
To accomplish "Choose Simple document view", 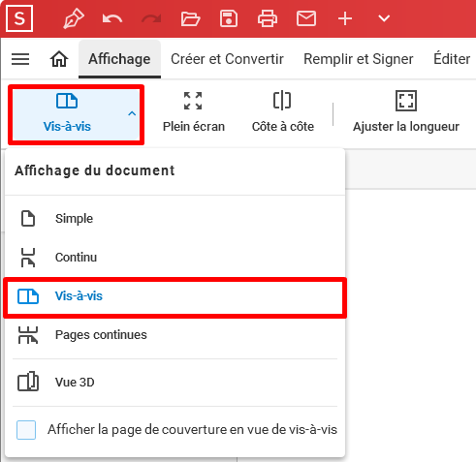I will coord(175,219).
